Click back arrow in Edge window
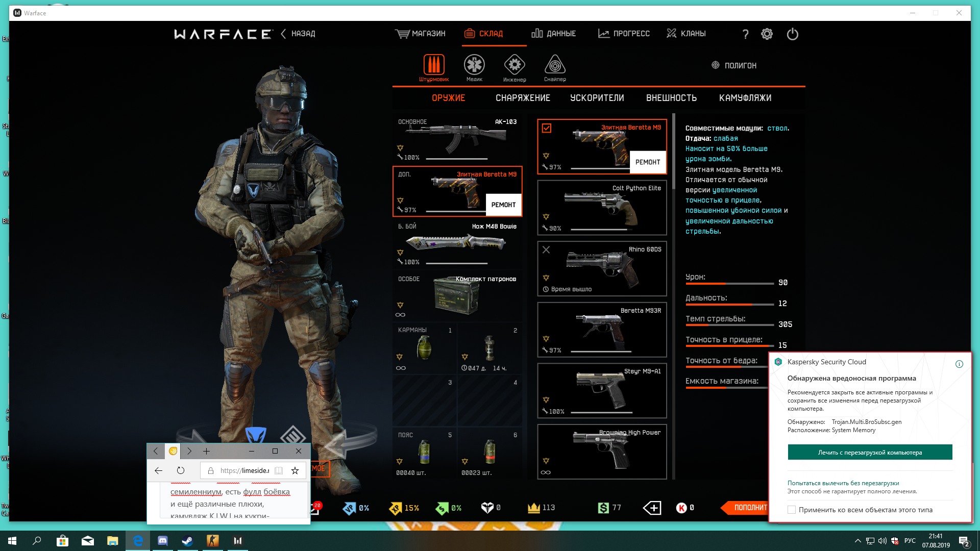This screenshot has height=551, width=980. [x=158, y=470]
